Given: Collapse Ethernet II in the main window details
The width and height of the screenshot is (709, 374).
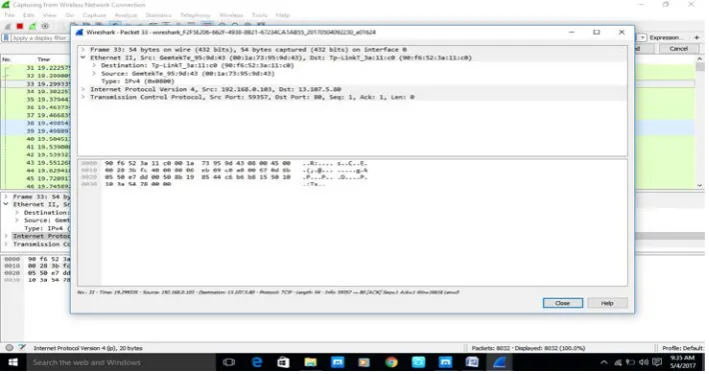Looking at the screenshot, I should pyautogui.click(x=6, y=204).
